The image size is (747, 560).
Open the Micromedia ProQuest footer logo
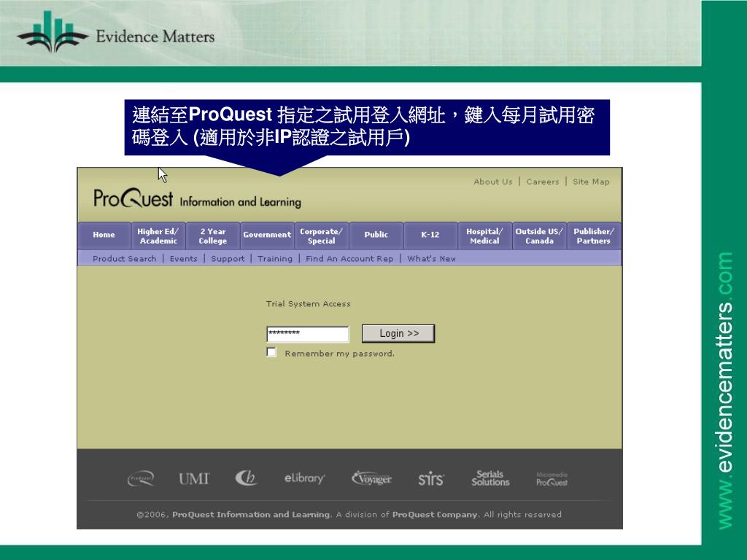tap(551, 478)
